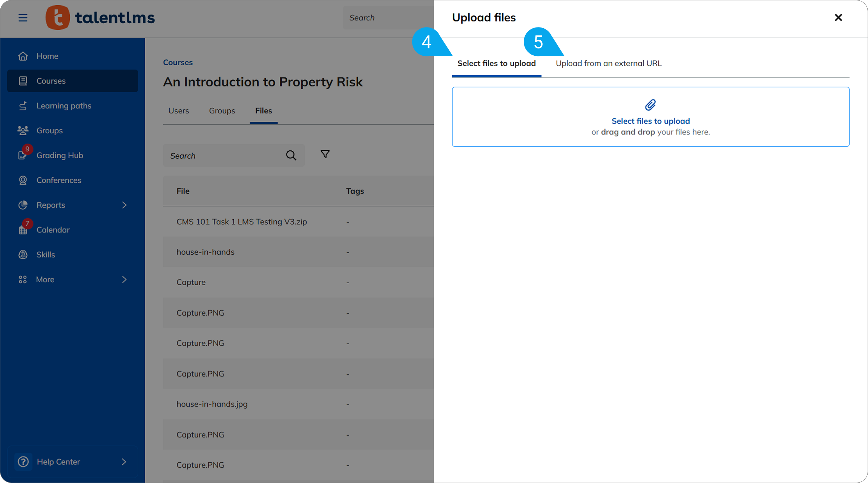
Task: Click the Courses breadcrumb link
Action: 178,63
